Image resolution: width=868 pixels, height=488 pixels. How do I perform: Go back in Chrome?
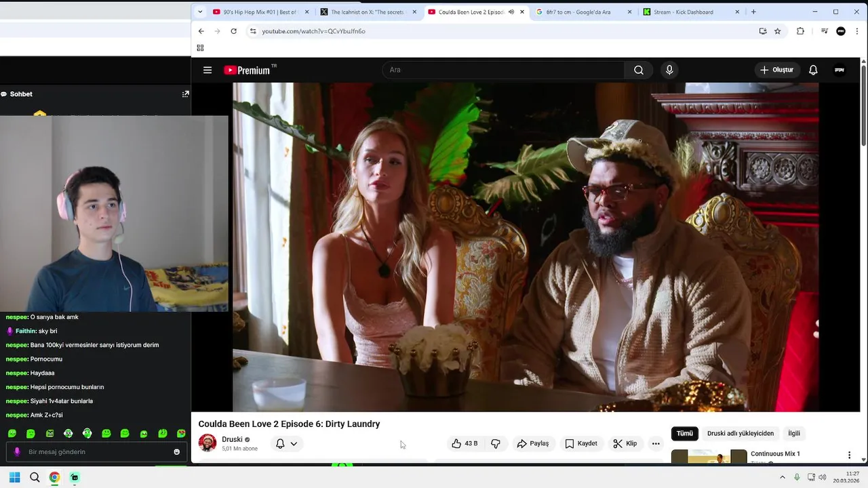tap(201, 31)
